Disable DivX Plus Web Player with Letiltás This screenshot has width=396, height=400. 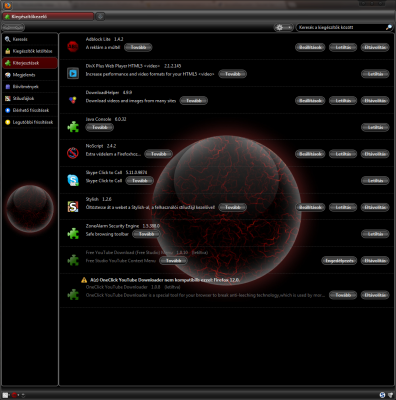click(x=375, y=74)
